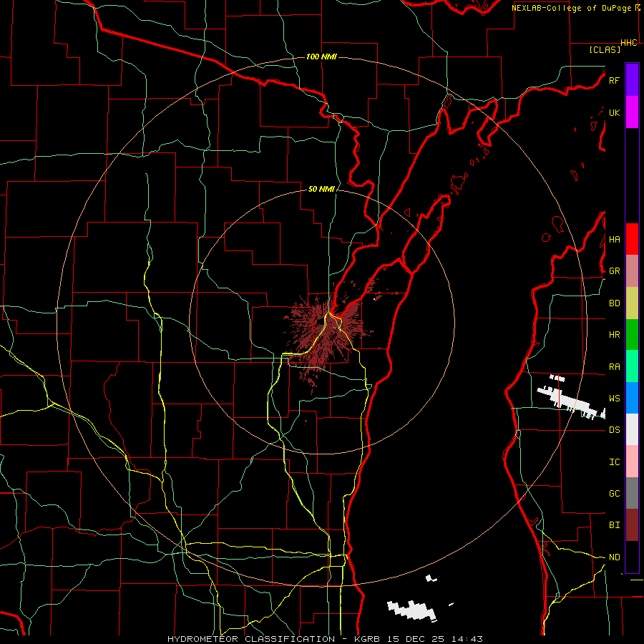
Task: Click the HR green legend swatch
Action: coord(632,334)
